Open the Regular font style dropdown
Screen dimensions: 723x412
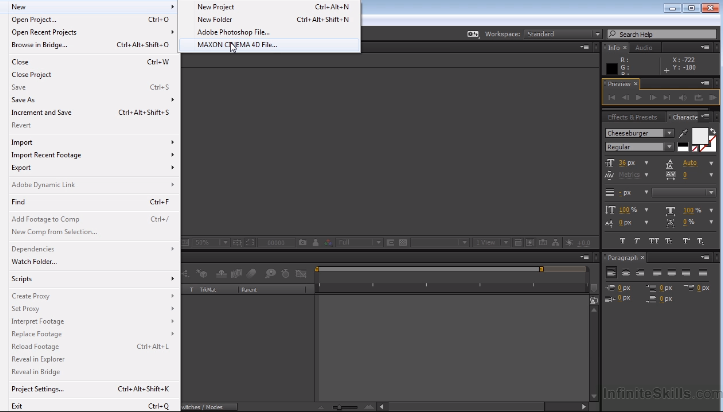640,147
